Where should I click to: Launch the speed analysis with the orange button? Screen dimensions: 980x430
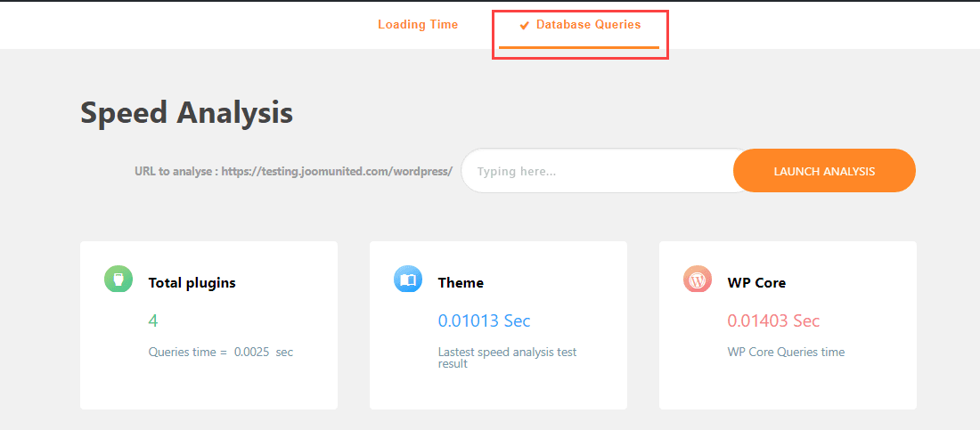(x=824, y=171)
